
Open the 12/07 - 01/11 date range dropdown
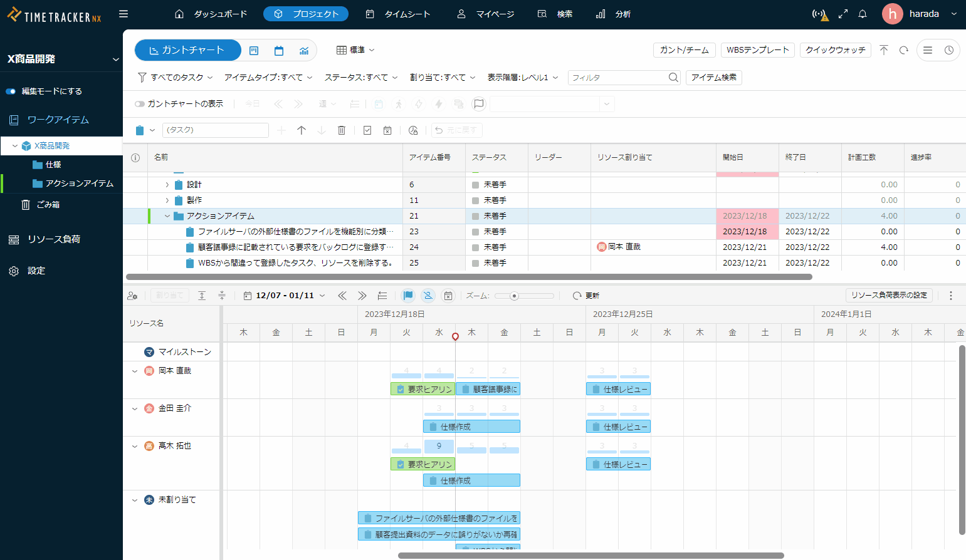coord(285,296)
